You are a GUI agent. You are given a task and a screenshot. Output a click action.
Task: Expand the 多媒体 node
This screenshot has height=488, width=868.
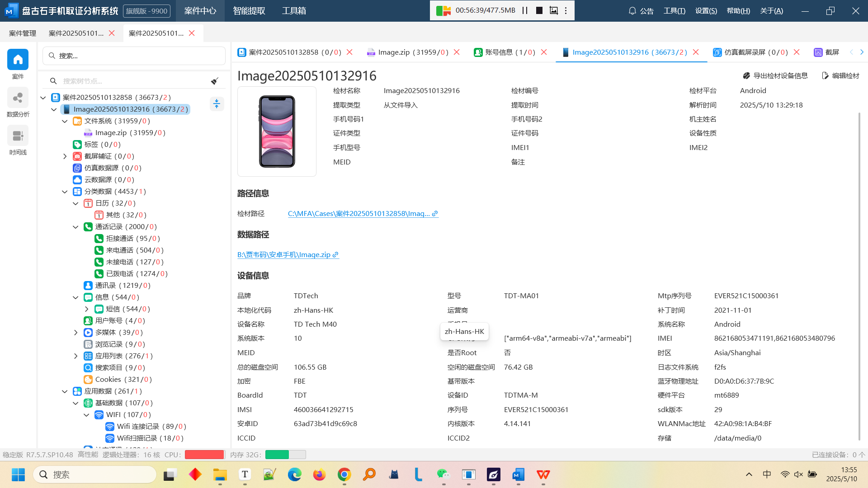tap(75, 333)
